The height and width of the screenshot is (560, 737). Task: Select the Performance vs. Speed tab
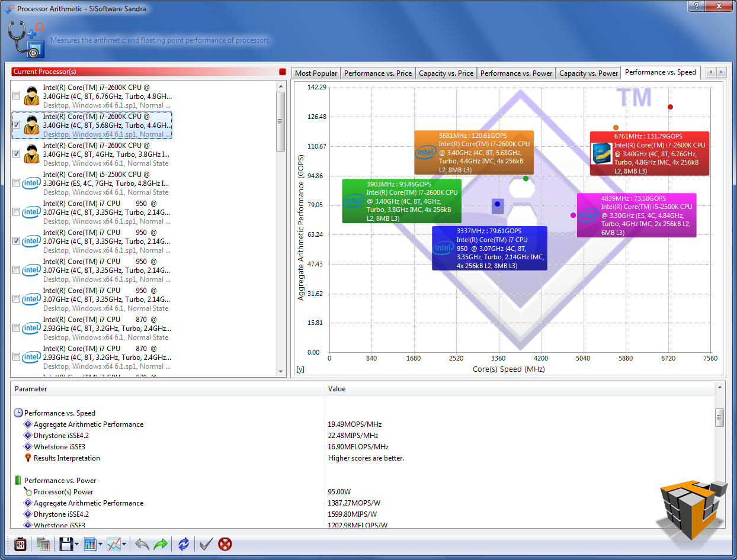[661, 72]
